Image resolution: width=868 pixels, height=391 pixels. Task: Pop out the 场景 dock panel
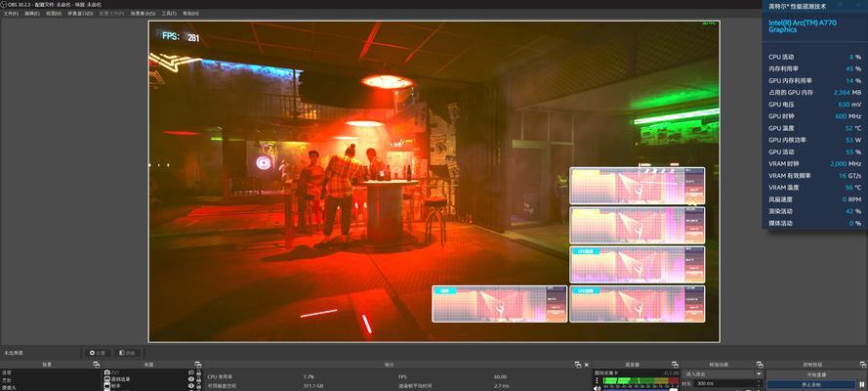[x=97, y=365]
